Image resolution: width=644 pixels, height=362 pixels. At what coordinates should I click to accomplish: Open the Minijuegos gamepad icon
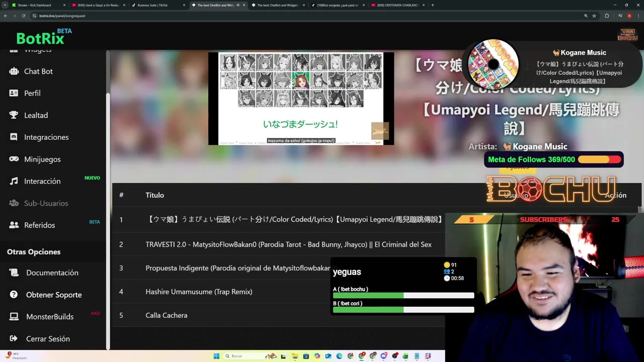[14, 159]
